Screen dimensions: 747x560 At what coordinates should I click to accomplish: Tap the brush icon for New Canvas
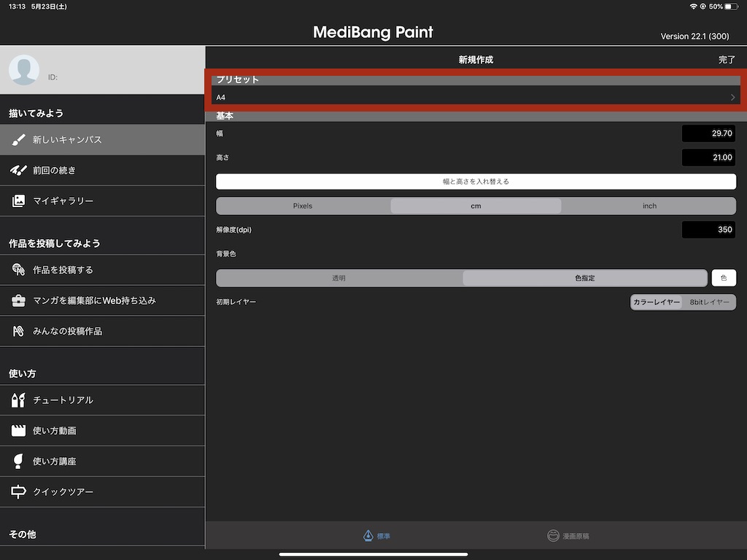19,140
